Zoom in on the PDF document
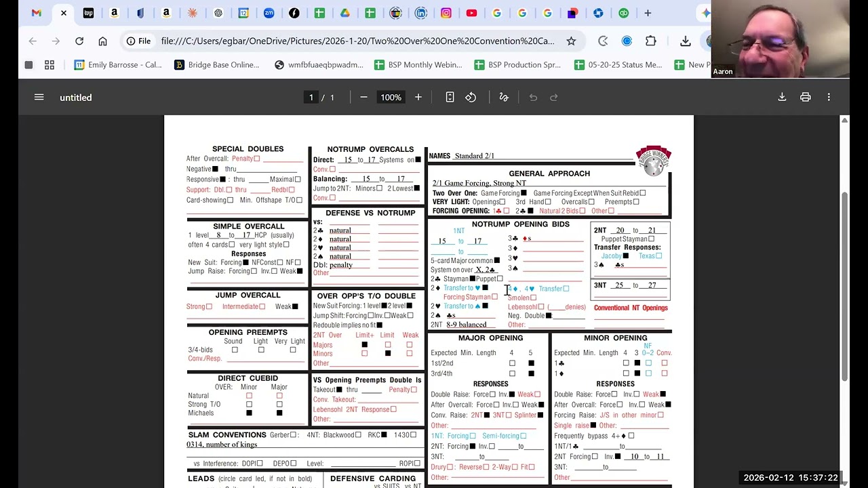868x488 pixels. [x=418, y=98]
